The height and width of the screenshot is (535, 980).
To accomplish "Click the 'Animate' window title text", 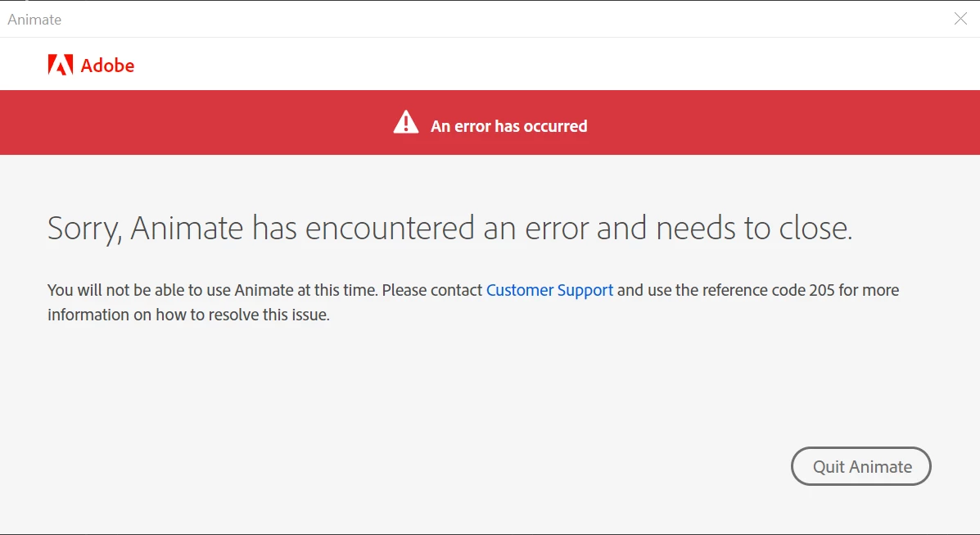I will (x=34, y=20).
